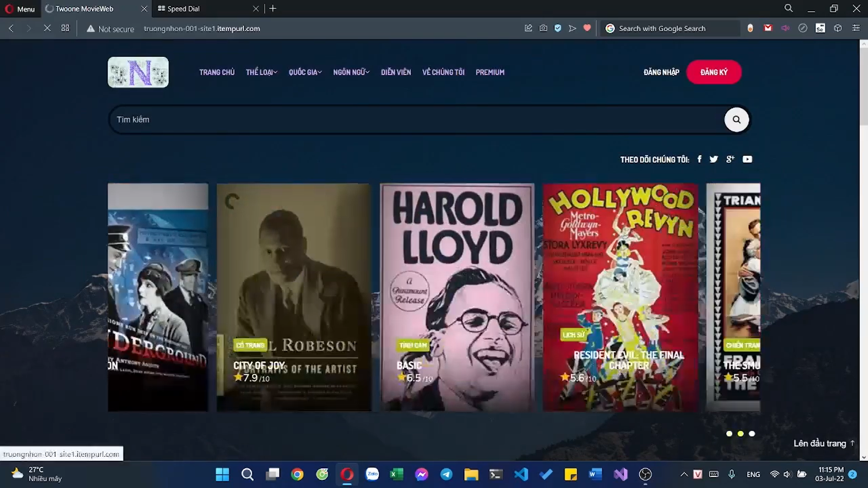The height and width of the screenshot is (488, 868).
Task: Click the Opera ad blocker shield icon
Action: coord(558,28)
